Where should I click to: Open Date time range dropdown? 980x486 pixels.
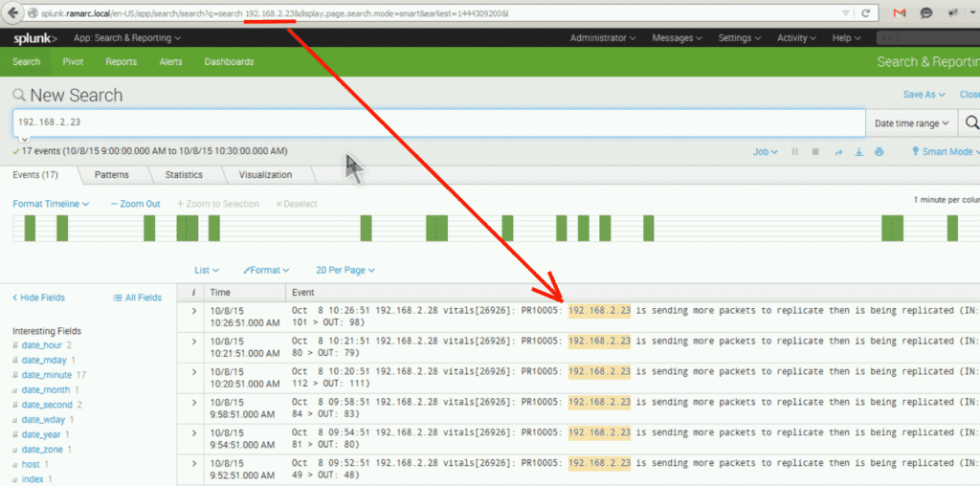(x=912, y=123)
